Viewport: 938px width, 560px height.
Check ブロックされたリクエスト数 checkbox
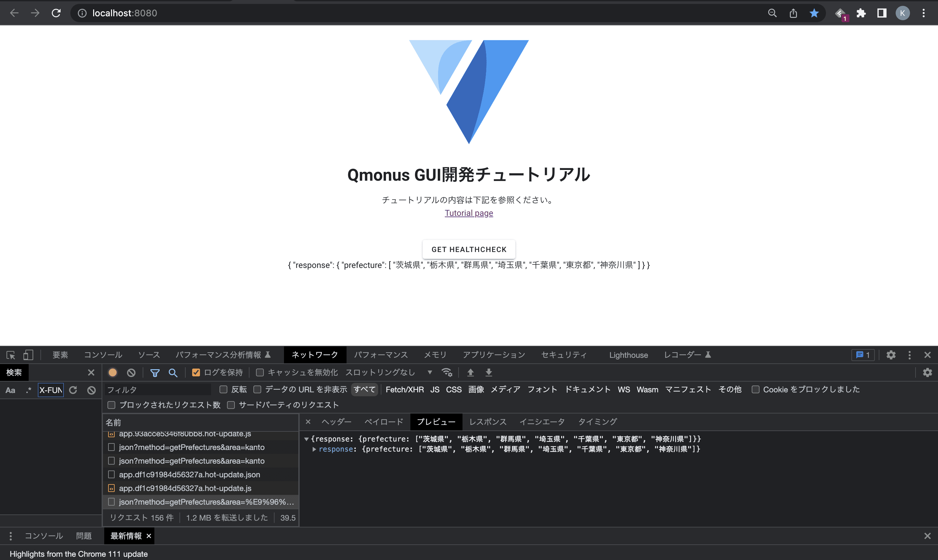click(x=111, y=405)
